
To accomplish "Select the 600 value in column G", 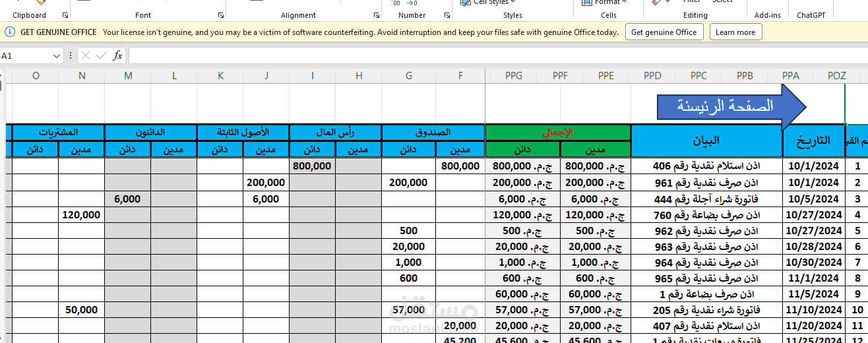I will (x=409, y=278).
